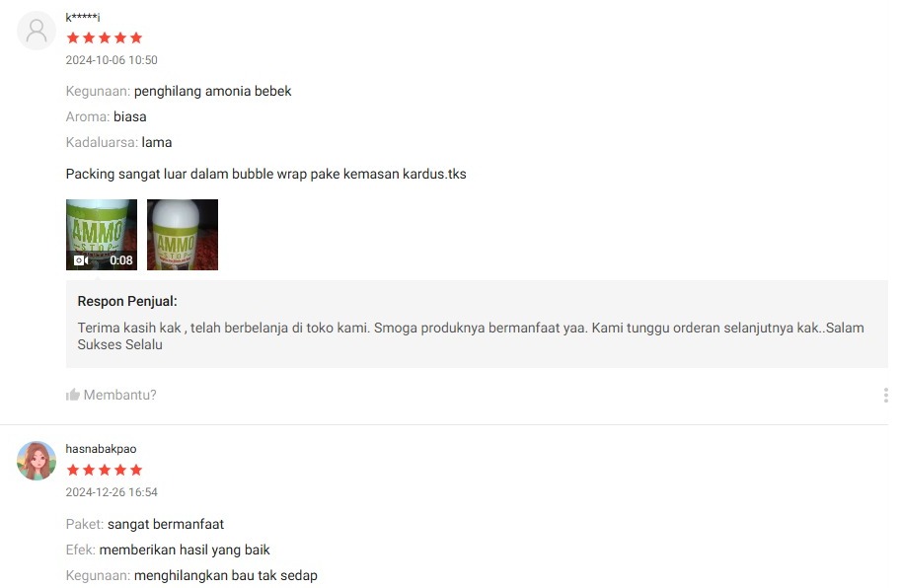Click the video camera icon on thumbnail
Screen dimensions: 902x588
81,260
